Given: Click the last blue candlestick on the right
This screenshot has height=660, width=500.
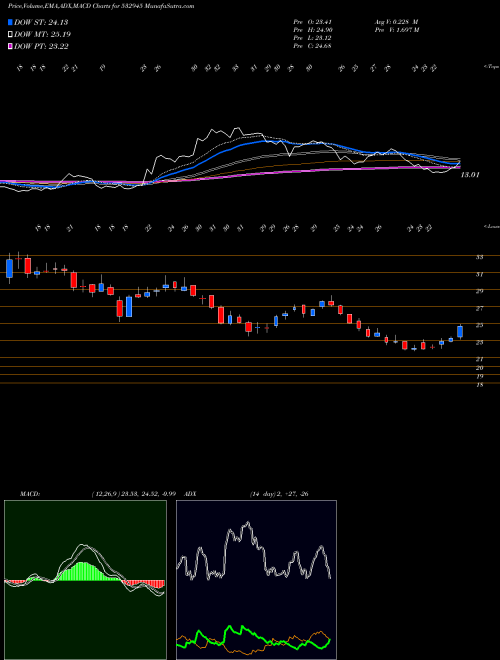Looking at the screenshot, I should (x=460, y=332).
